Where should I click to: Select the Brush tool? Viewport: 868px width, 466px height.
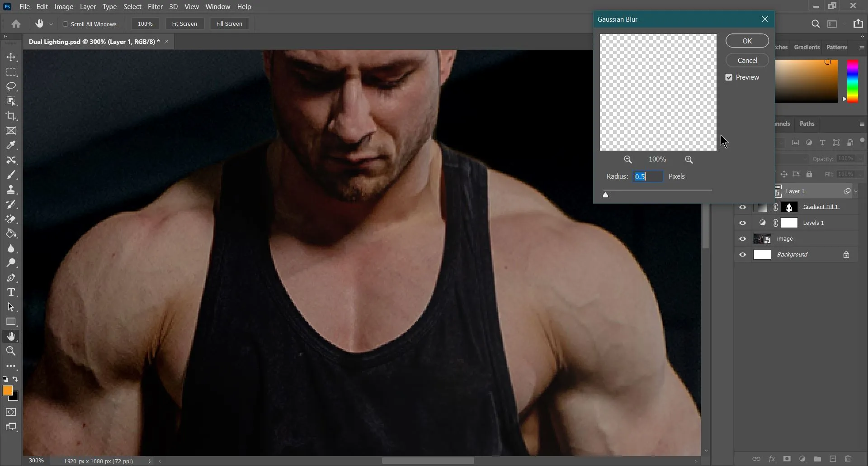point(11,175)
